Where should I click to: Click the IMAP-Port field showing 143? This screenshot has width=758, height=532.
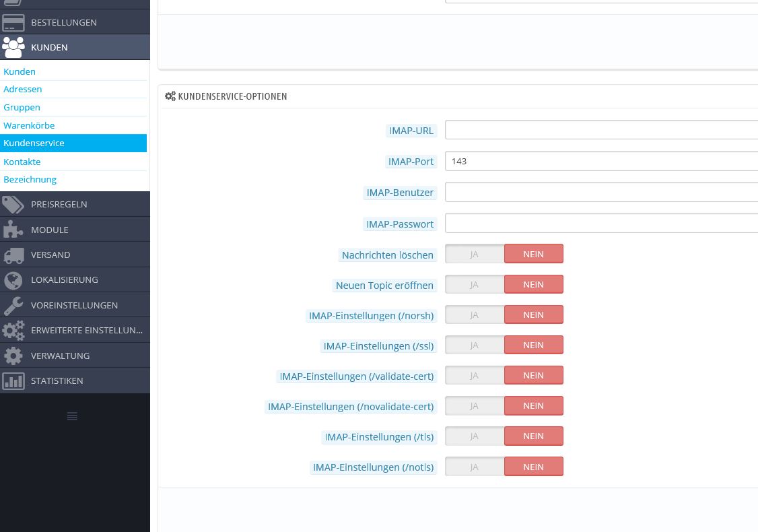tap(601, 161)
